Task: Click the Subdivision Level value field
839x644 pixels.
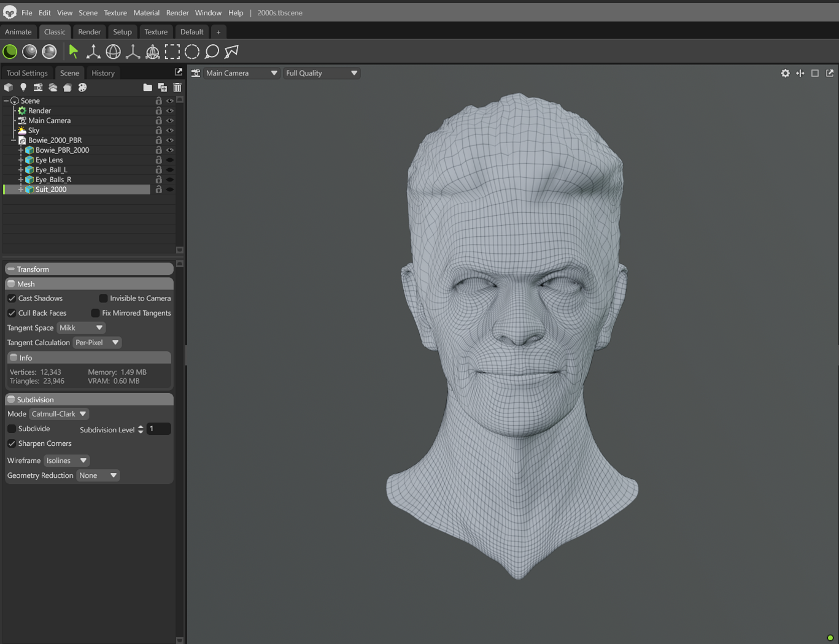Action: coord(158,429)
